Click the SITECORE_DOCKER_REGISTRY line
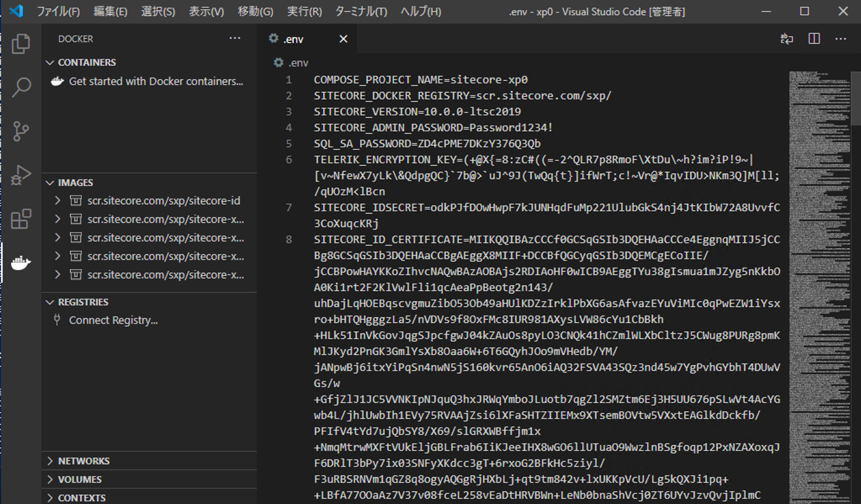This screenshot has height=504, width=861. [x=462, y=95]
